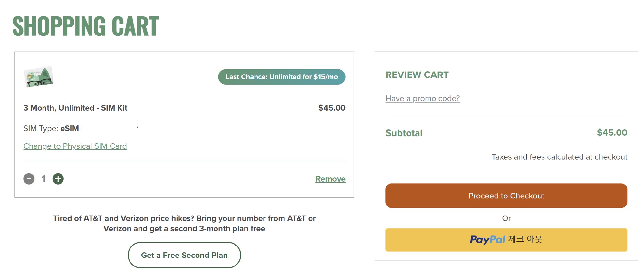Select the quantity number 1
Image resolution: width=644 pixels, height=271 pixels.
coord(43,179)
